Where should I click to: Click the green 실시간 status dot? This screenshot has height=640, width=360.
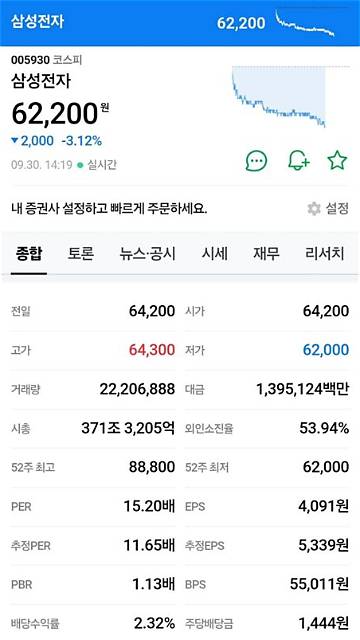tap(80, 165)
